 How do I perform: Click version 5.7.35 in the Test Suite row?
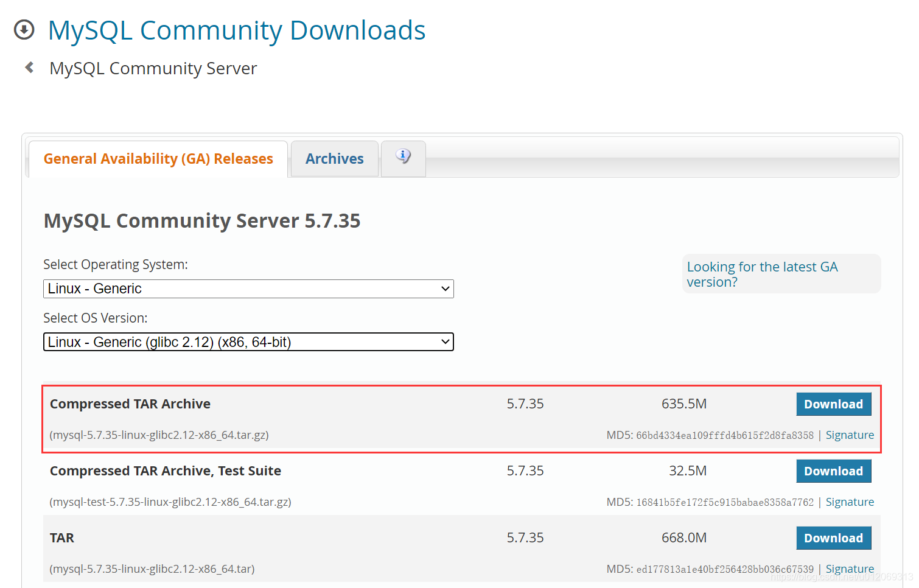point(525,471)
